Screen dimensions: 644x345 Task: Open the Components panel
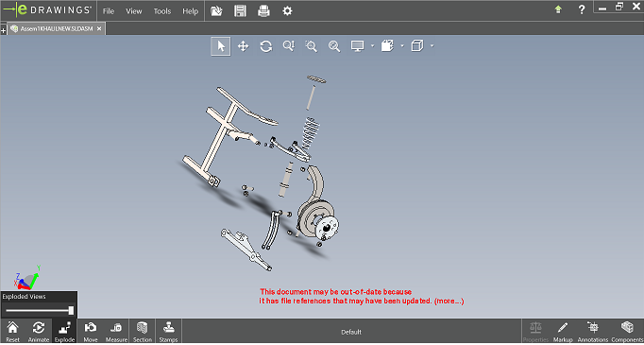(627, 332)
